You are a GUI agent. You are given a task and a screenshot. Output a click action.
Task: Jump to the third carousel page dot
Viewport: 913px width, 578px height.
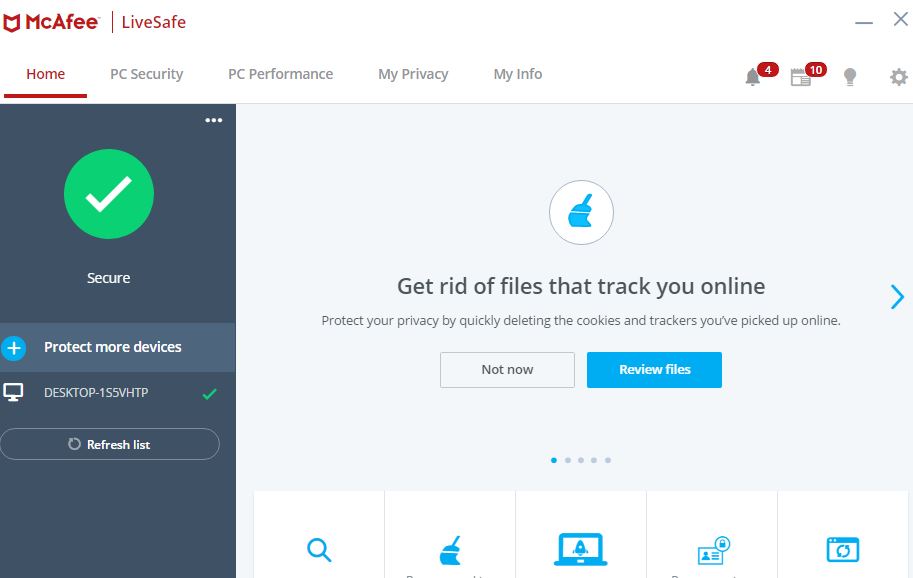581,460
